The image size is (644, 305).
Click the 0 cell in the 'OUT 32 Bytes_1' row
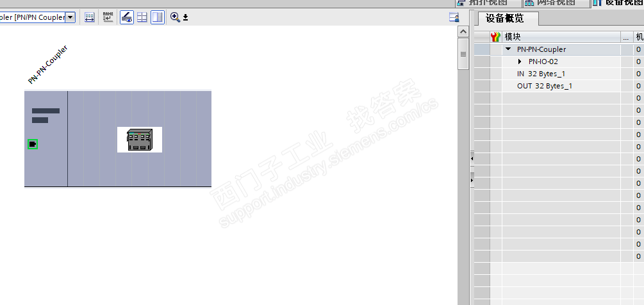point(638,86)
